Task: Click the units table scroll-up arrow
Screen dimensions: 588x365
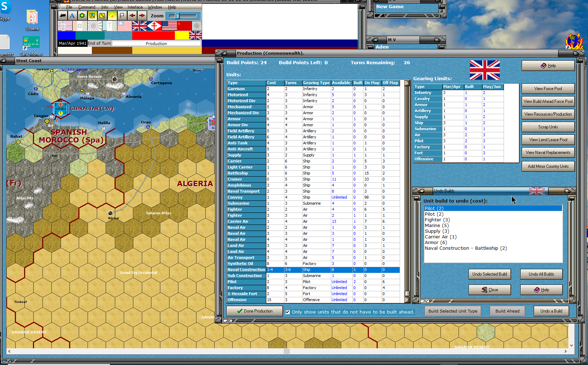Action: tap(407, 83)
